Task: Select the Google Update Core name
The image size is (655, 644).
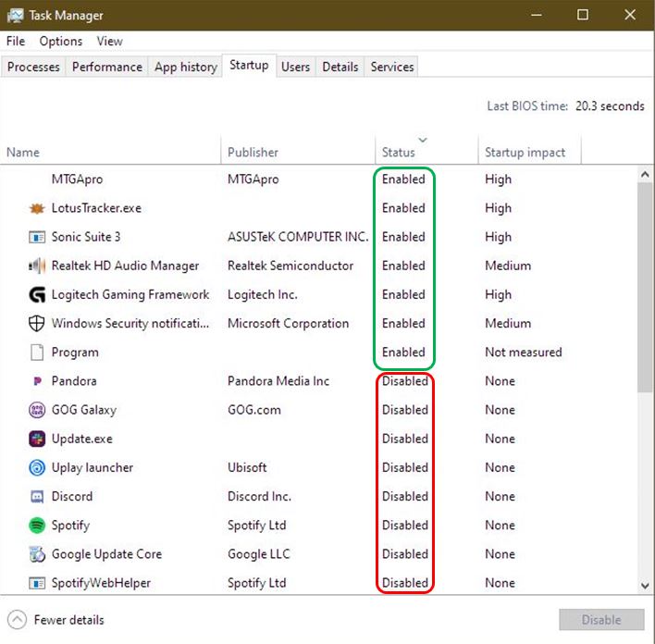Action: pyautogui.click(x=106, y=554)
